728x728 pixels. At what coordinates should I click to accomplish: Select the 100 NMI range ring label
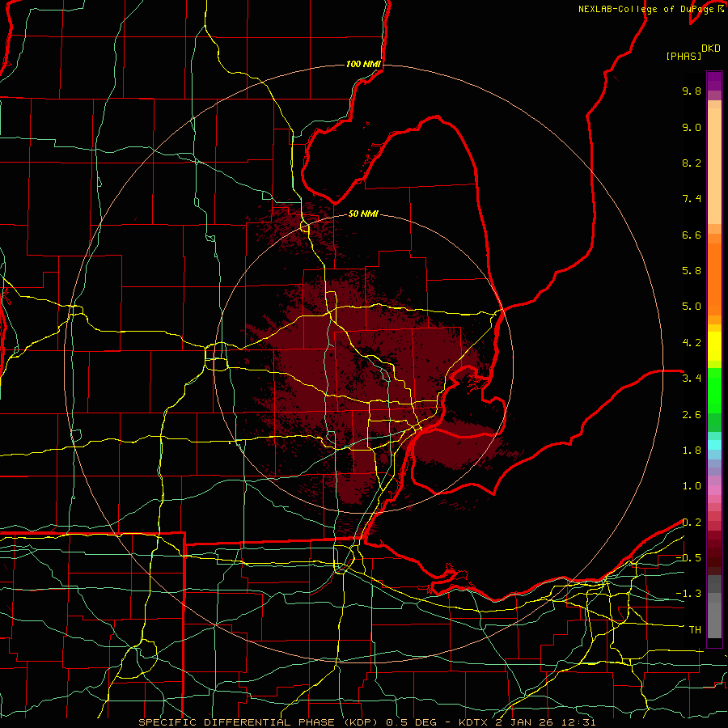[x=363, y=64]
